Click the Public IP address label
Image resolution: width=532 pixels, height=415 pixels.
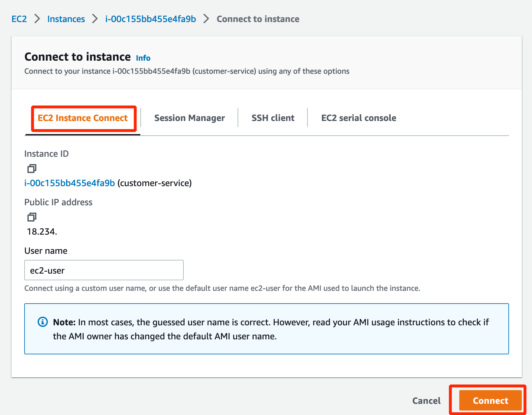58,202
